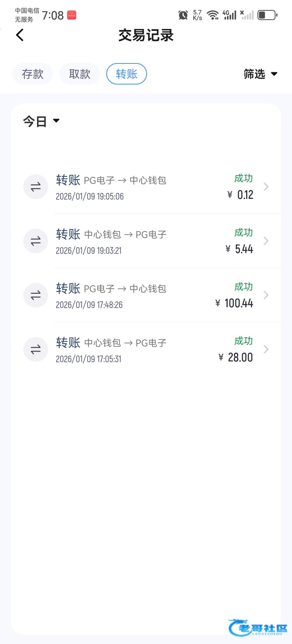The height and width of the screenshot is (644, 292).
Task: Open details chevron for ¥5.44 transfer
Action: (x=266, y=241)
